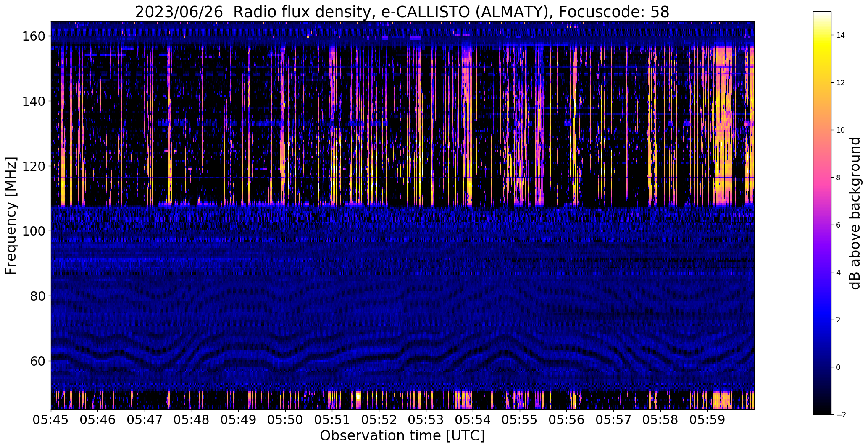The image size is (868, 448).
Task: Click the 'dB above background' colorbar label
Action: 855,213
